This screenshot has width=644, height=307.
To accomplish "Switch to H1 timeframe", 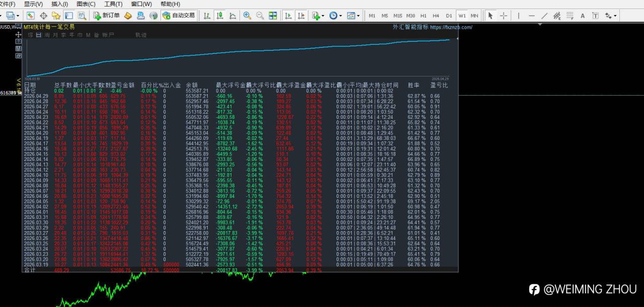I will point(423,16).
